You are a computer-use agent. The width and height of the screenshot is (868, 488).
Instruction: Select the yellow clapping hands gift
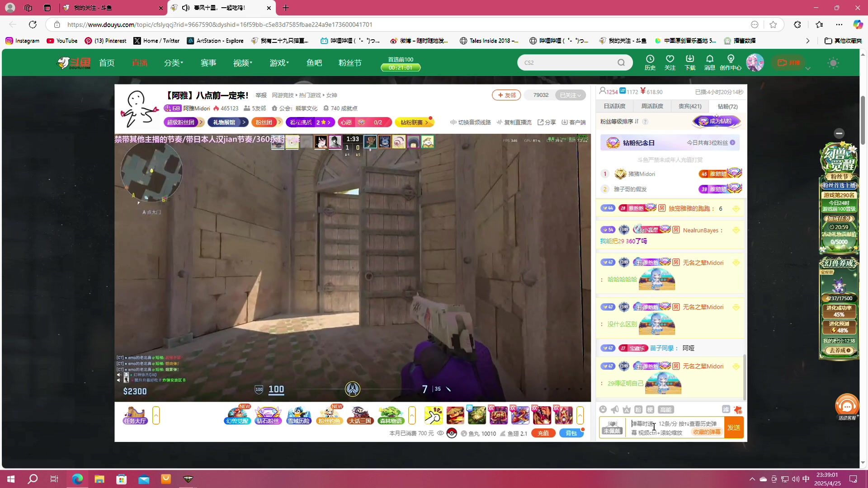pos(433,415)
